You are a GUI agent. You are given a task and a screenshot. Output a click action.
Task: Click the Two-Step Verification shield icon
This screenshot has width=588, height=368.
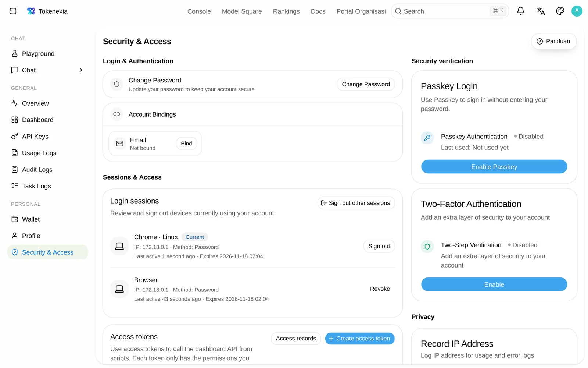427,247
